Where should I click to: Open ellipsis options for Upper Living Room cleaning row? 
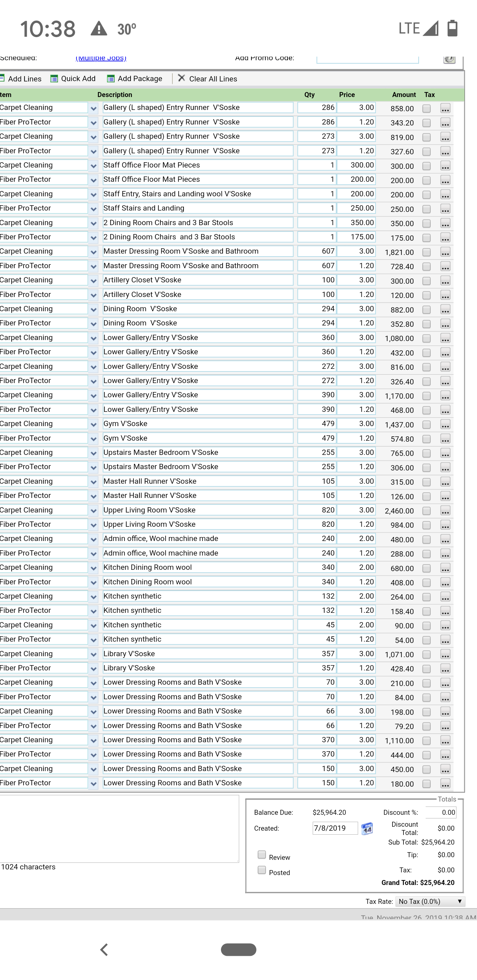pos(445,511)
